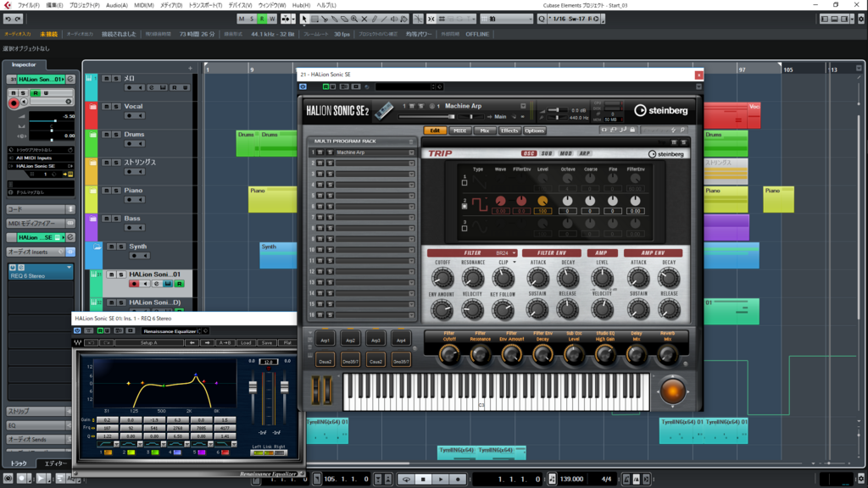Open slot 1 Machine Arp rack dropdown
This screenshot has height=488, width=868.
(x=411, y=152)
